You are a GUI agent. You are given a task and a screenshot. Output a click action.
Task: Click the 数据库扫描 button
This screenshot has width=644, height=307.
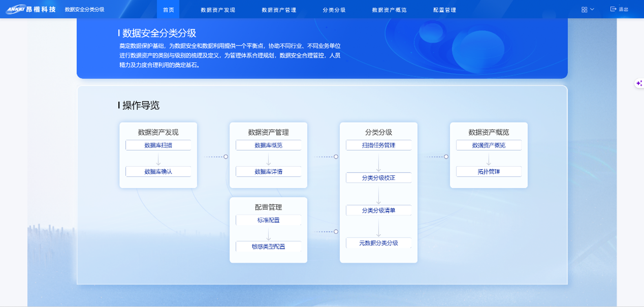tap(158, 145)
